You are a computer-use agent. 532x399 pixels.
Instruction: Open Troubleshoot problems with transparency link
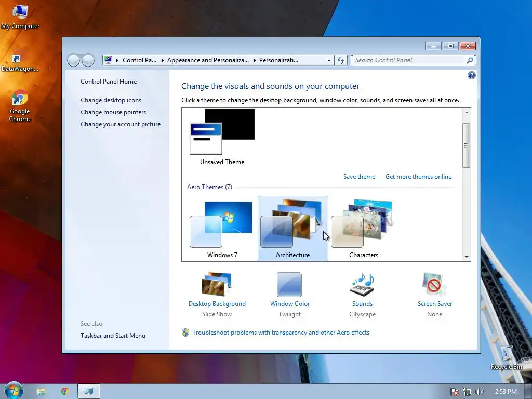tap(281, 332)
